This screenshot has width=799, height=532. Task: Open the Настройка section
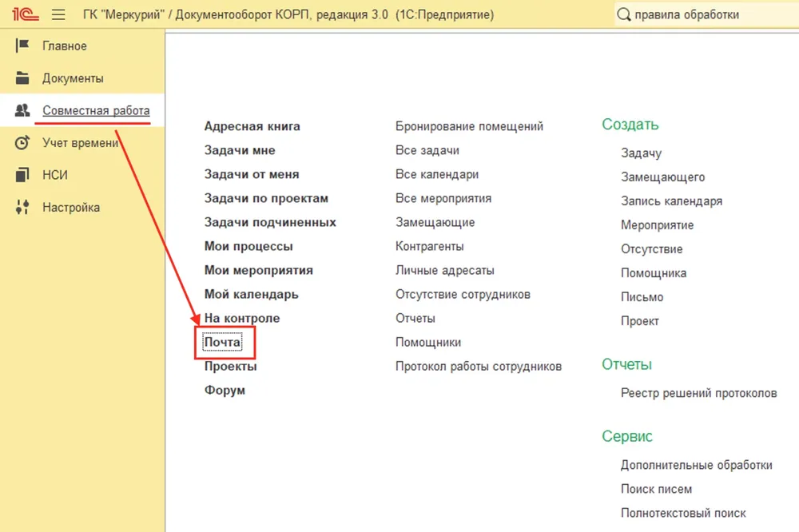pos(71,208)
